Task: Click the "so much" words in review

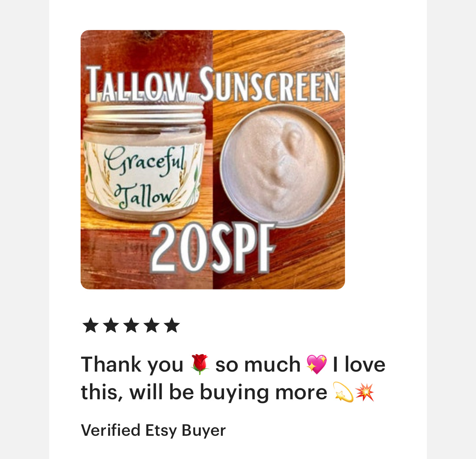Action: click(258, 365)
